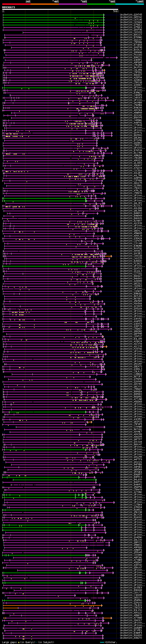Click the BB936673 query sequence label

point(8,8)
